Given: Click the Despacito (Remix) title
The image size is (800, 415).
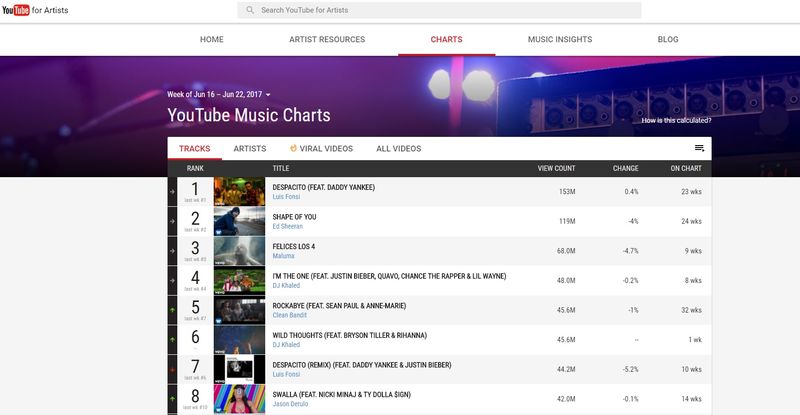Looking at the screenshot, I should tap(362, 365).
